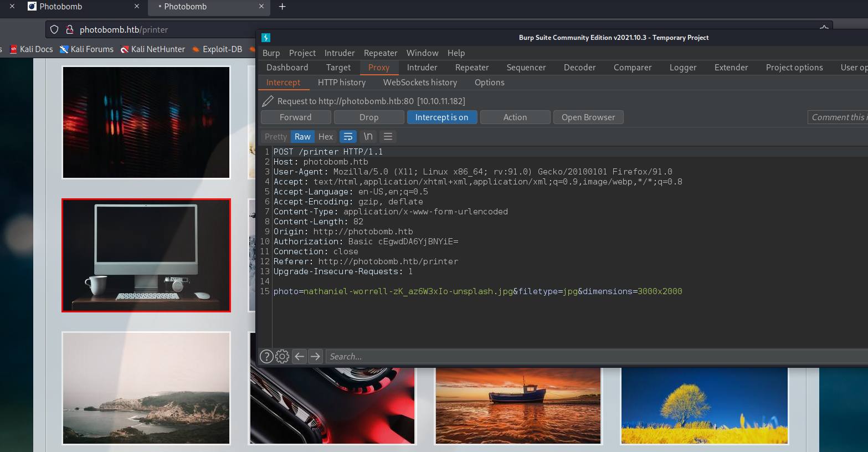Open the Repeater menu in menu bar

(x=381, y=53)
